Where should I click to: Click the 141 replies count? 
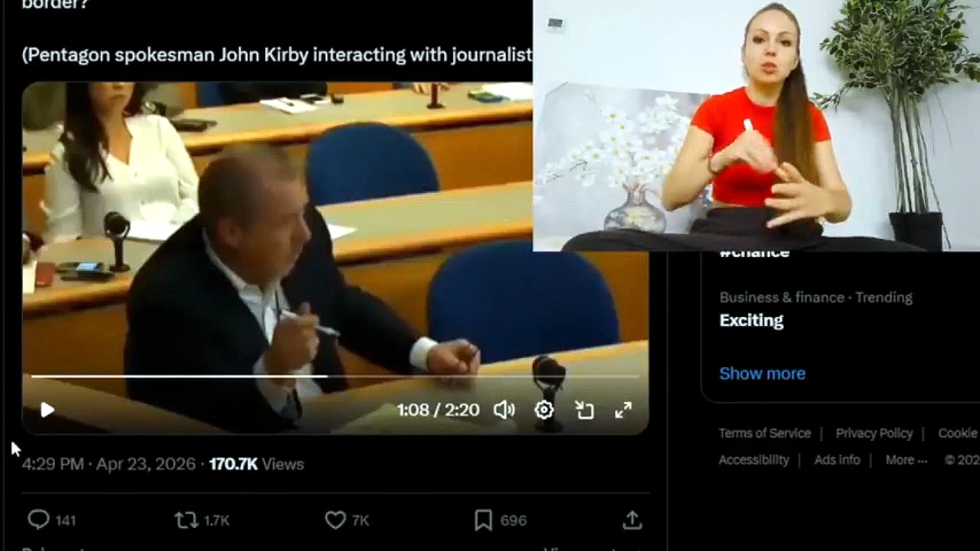(66, 521)
